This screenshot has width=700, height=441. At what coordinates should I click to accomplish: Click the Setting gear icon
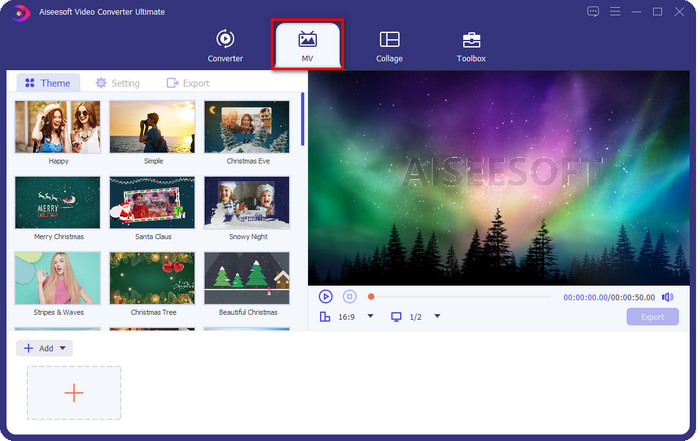[101, 83]
